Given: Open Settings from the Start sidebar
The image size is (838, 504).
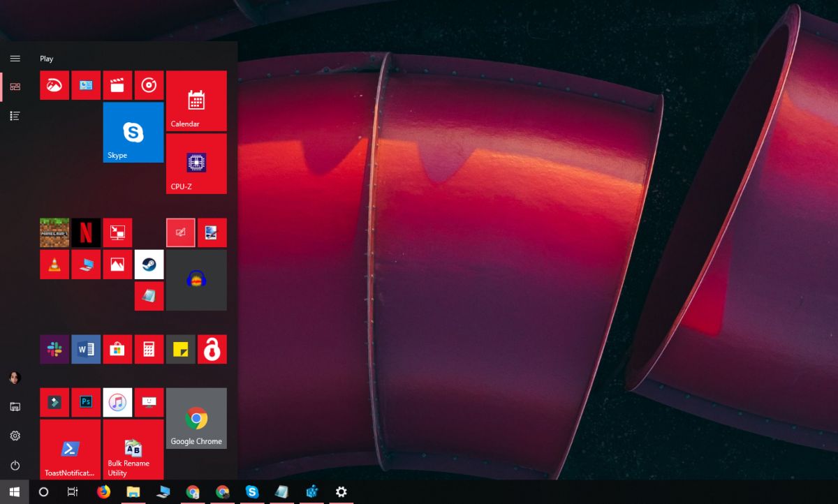Looking at the screenshot, I should 15,435.
